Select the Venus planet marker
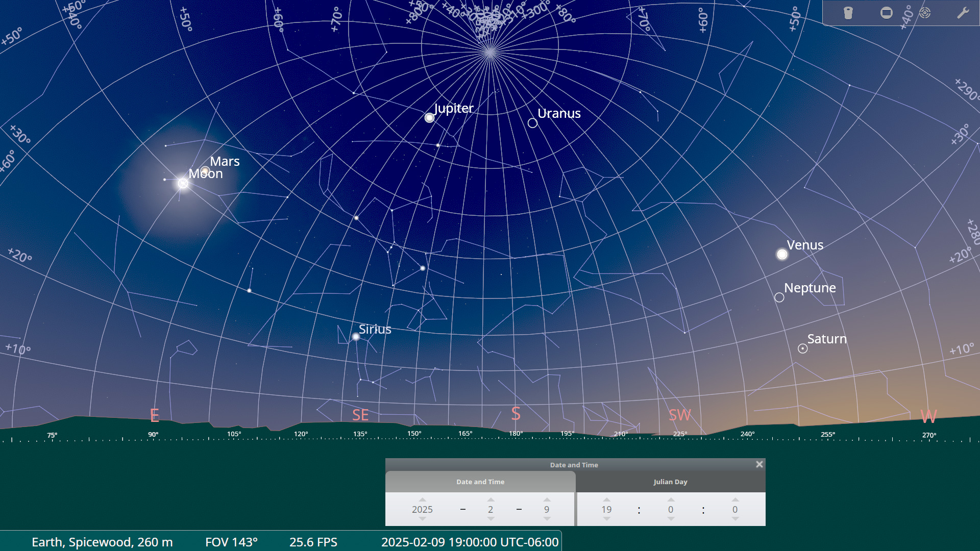This screenshot has height=551, width=980. [782, 254]
